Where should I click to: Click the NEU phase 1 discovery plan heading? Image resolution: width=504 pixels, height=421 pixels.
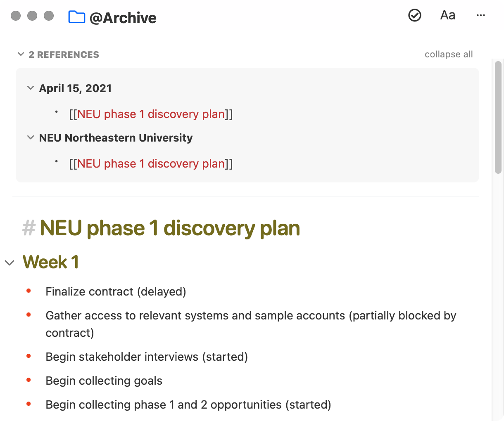point(170,228)
